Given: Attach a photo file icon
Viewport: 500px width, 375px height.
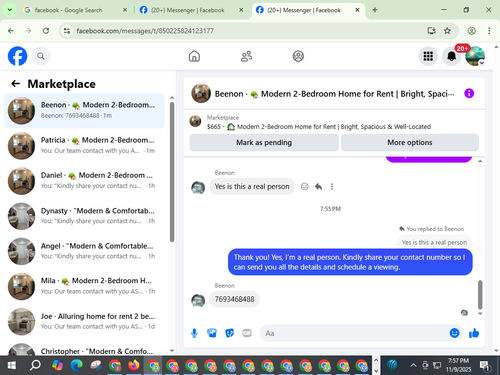Looking at the screenshot, I should 212,333.
